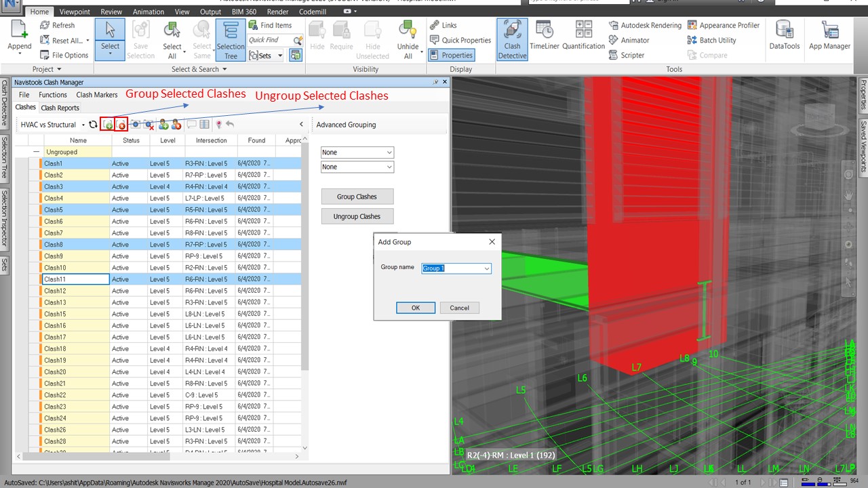
Task: Click Save Selection in the ribbon
Action: [x=140, y=39]
